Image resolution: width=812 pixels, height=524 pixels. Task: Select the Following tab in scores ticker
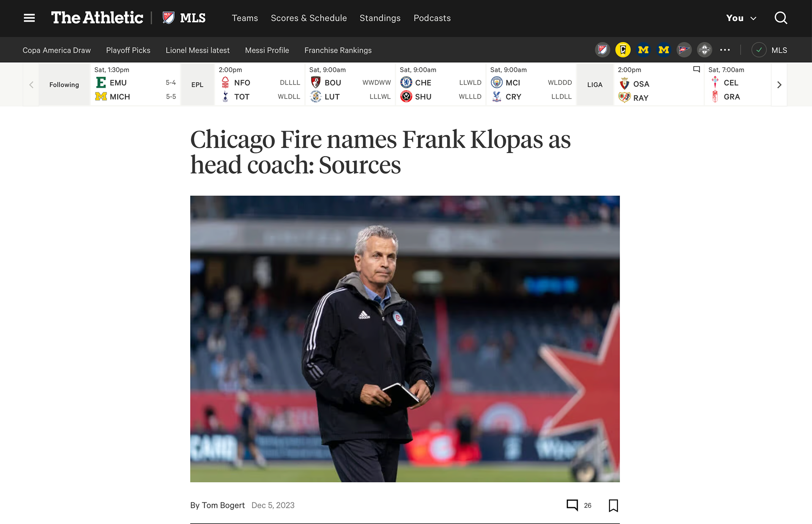[64, 85]
